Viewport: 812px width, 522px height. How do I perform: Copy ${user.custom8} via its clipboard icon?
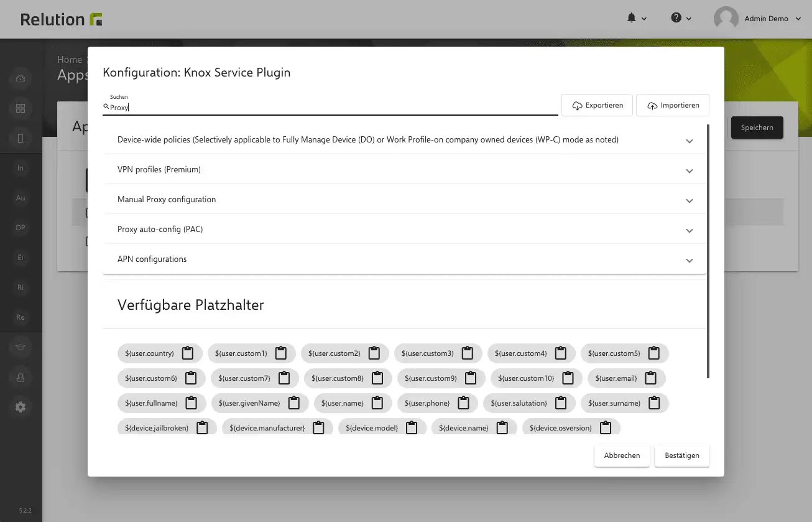pos(377,378)
